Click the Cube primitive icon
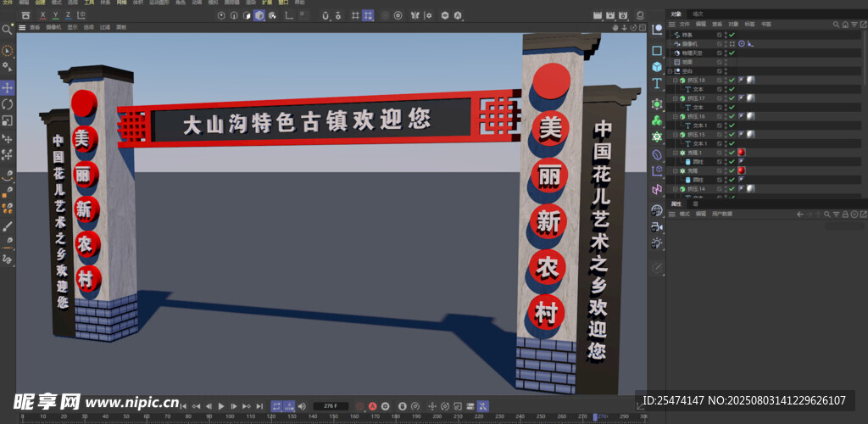The width and height of the screenshot is (868, 424). coord(657,66)
